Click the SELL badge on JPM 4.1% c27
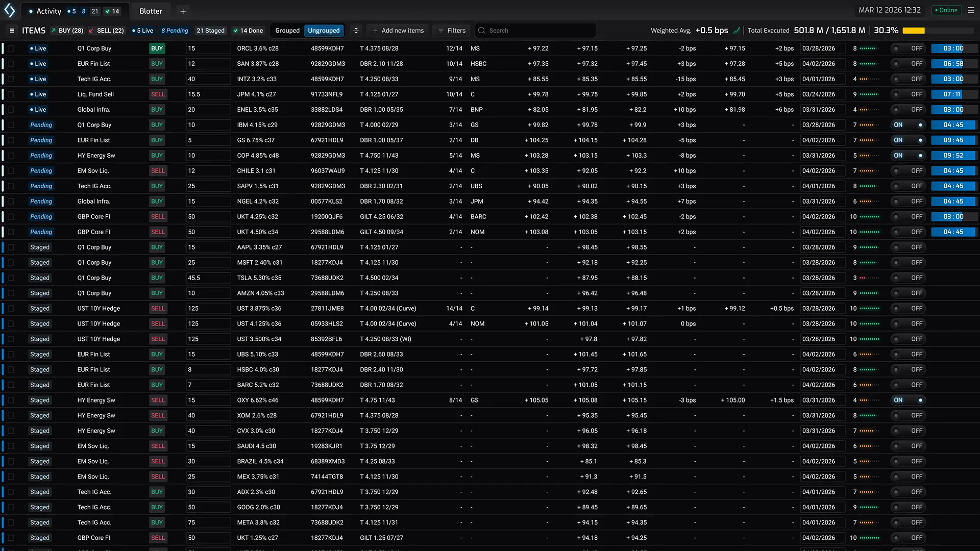Screen dimensions: 980x551 click(158, 94)
